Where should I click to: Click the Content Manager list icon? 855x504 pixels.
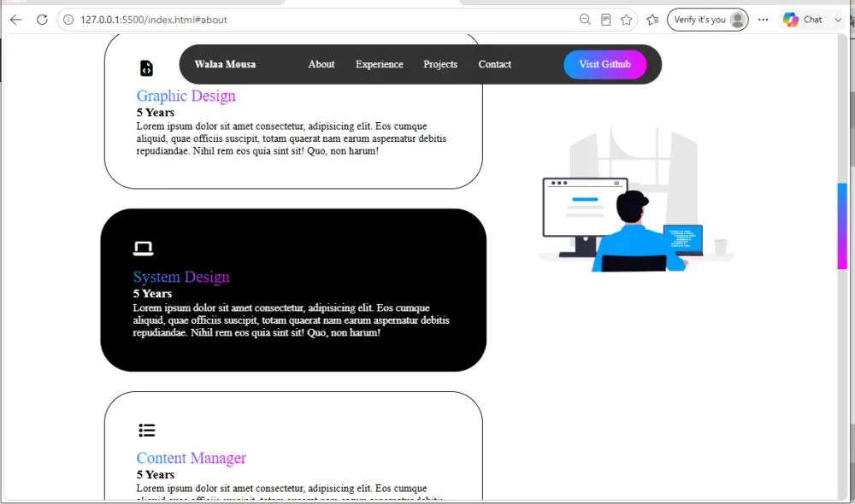tap(147, 430)
